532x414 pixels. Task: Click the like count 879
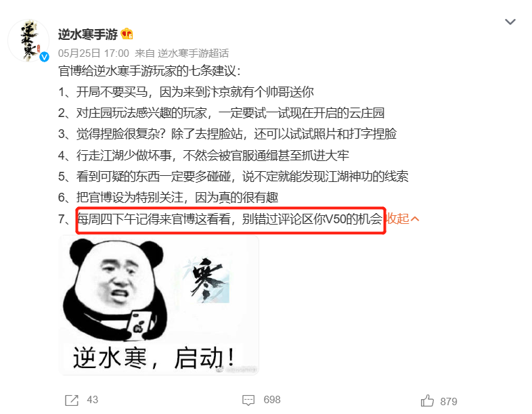pyautogui.click(x=449, y=401)
